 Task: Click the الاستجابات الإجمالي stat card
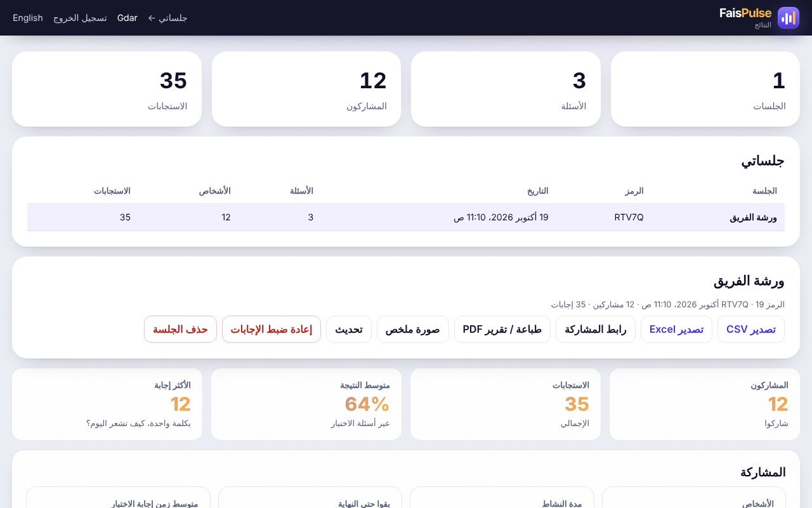(506, 404)
